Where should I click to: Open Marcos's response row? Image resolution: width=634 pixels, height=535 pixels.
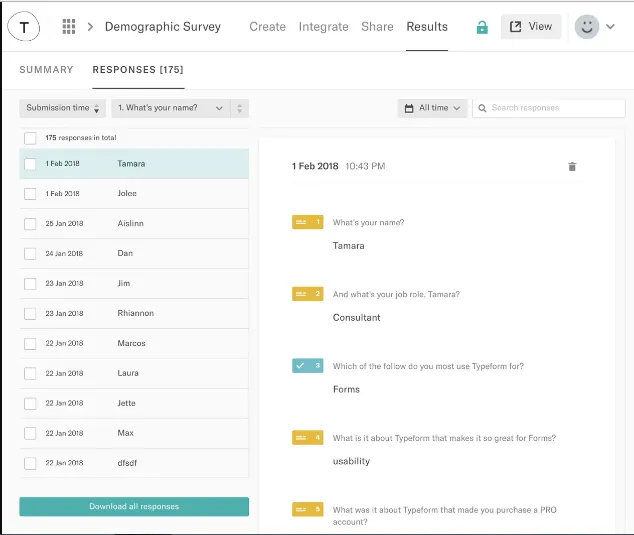click(134, 343)
